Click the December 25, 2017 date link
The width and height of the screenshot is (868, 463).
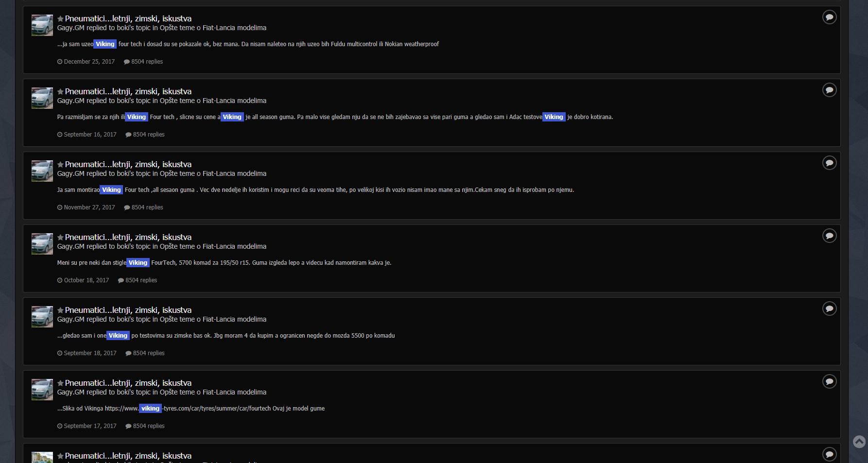(89, 62)
